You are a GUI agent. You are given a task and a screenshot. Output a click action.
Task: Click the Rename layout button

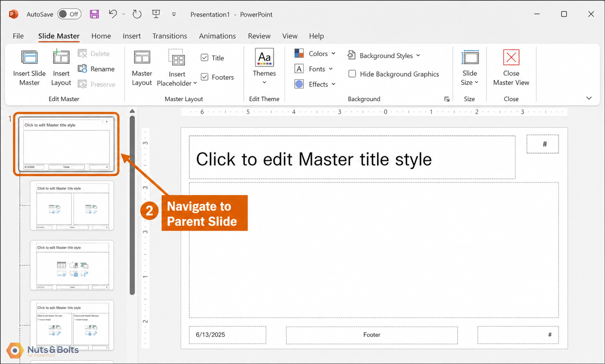click(96, 69)
